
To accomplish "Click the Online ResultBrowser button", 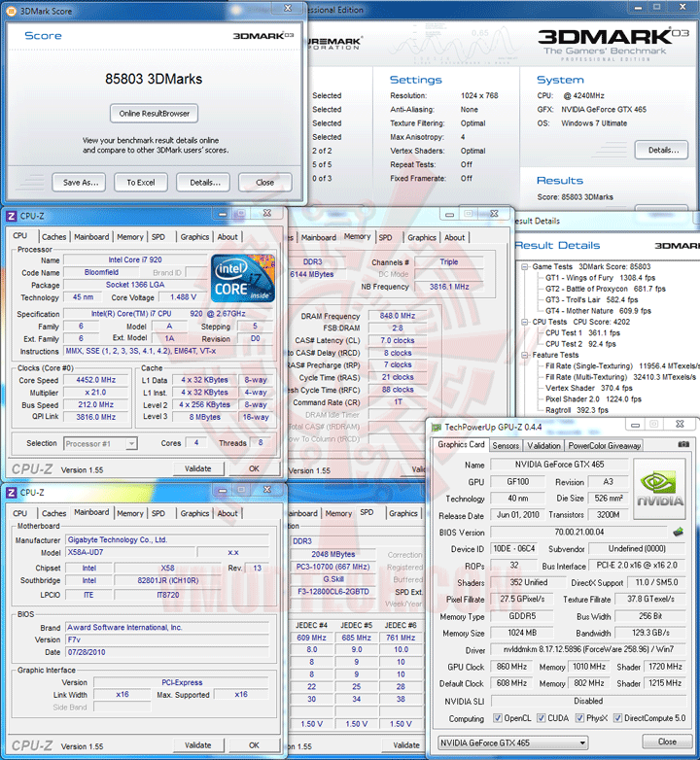I will click(x=155, y=114).
